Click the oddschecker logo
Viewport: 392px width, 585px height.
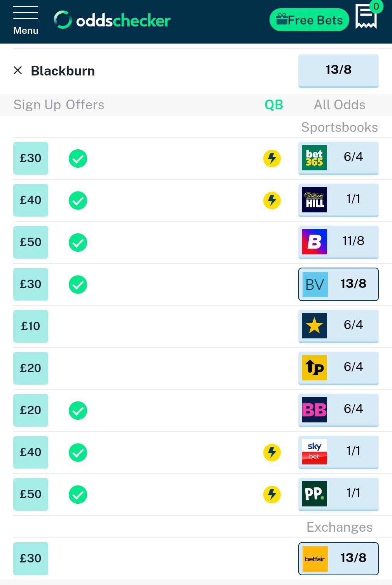(112, 20)
